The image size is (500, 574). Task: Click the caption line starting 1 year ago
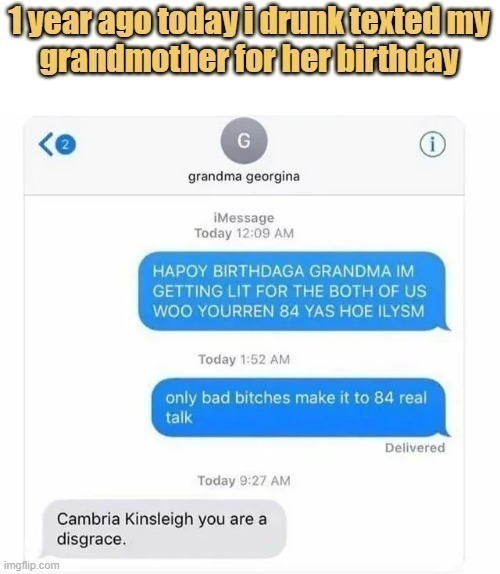coord(249,23)
